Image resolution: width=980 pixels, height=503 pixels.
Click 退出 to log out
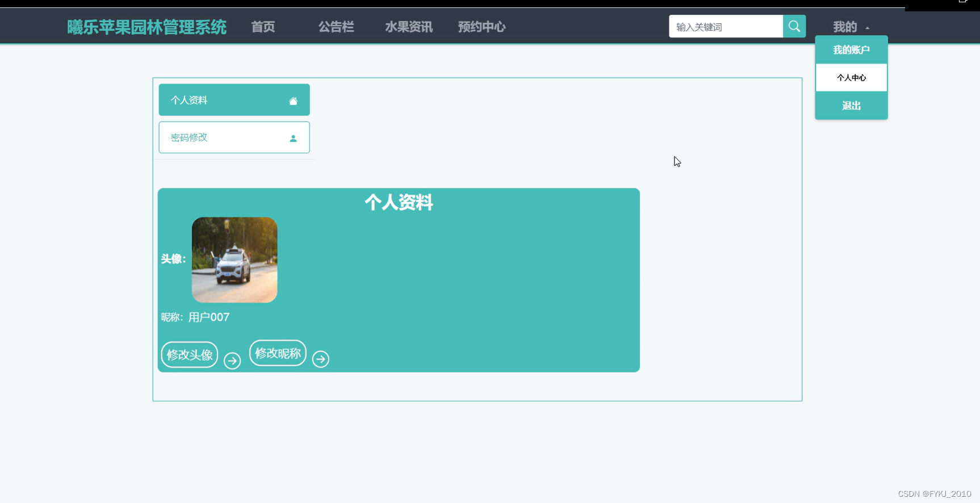(x=851, y=106)
